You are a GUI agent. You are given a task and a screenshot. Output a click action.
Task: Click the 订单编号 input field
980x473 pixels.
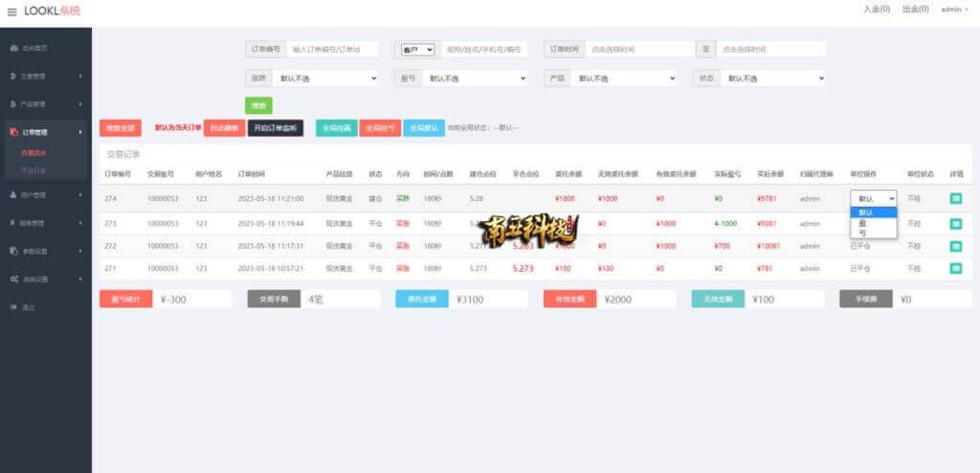332,49
